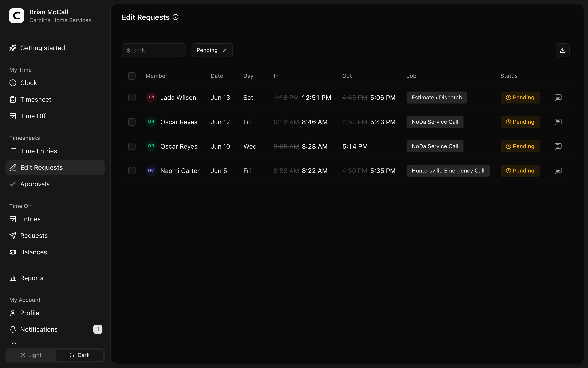The width and height of the screenshot is (588, 368).
Task: Click the name Naomi Carter
Action: click(x=180, y=171)
